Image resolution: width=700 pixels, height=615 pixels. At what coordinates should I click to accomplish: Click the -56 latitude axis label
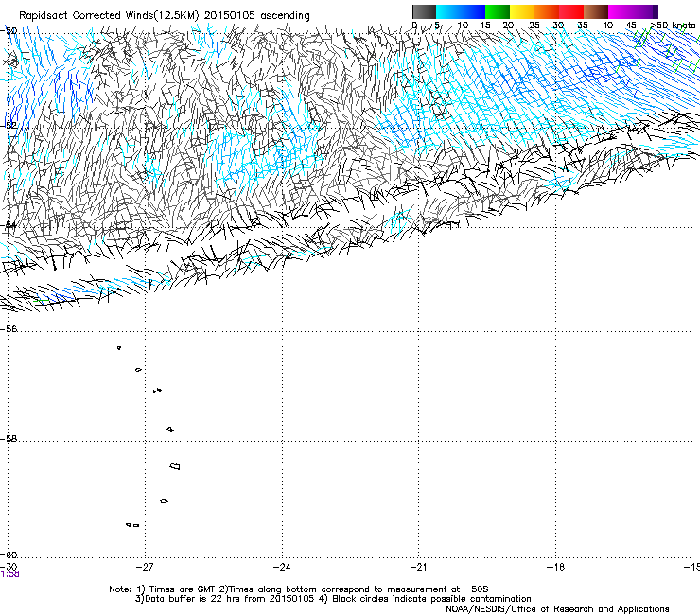tap(9, 328)
